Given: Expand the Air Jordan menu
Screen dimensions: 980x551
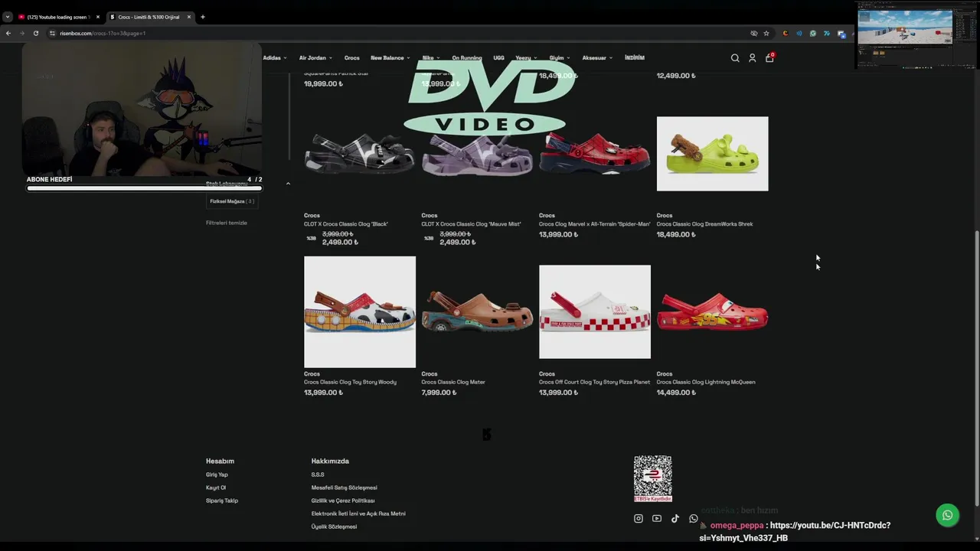Looking at the screenshot, I should coord(315,58).
